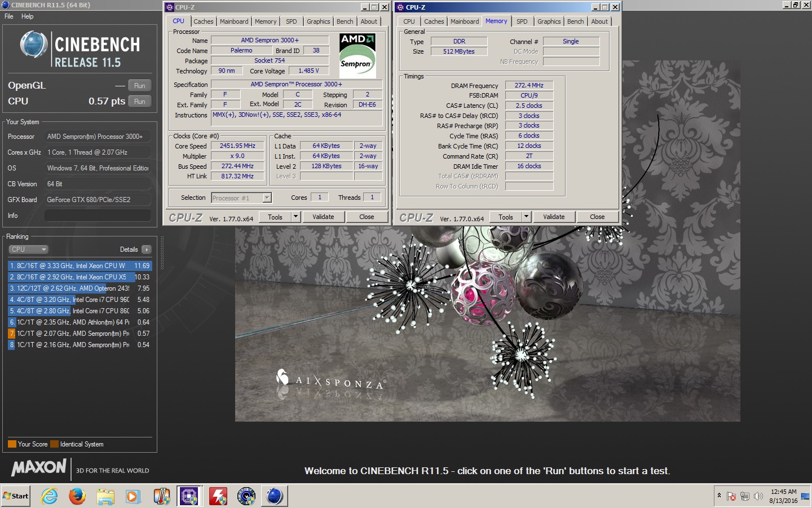Click the Info input field
This screenshot has height=508, width=812.
(98, 216)
